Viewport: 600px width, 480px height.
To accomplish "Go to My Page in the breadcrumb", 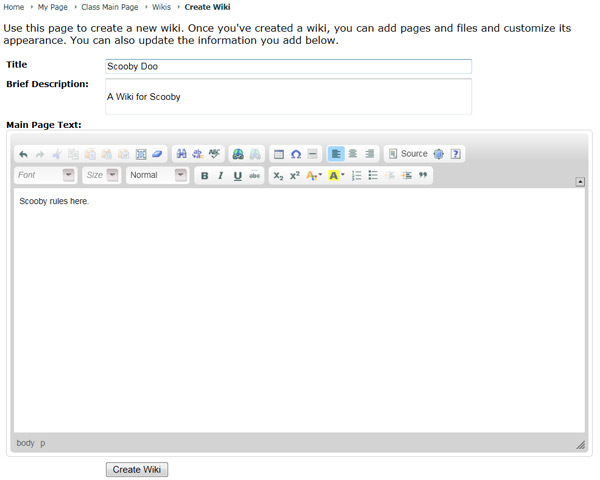I will coord(52,7).
